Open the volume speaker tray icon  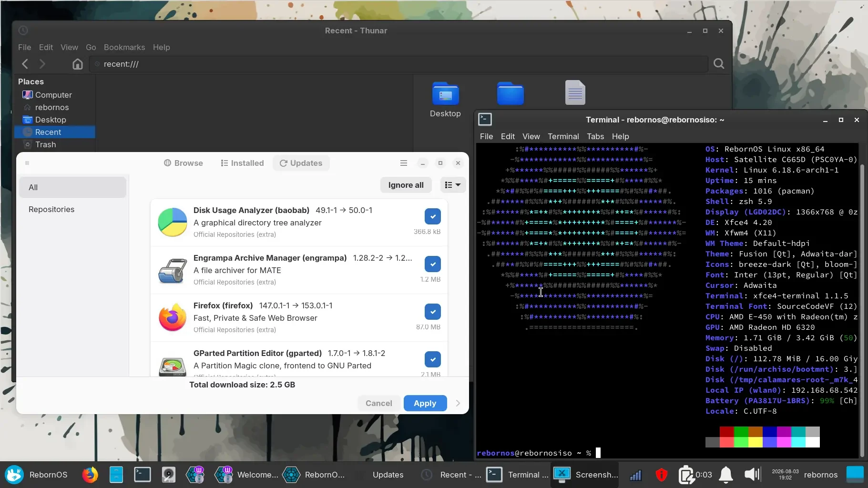752,475
